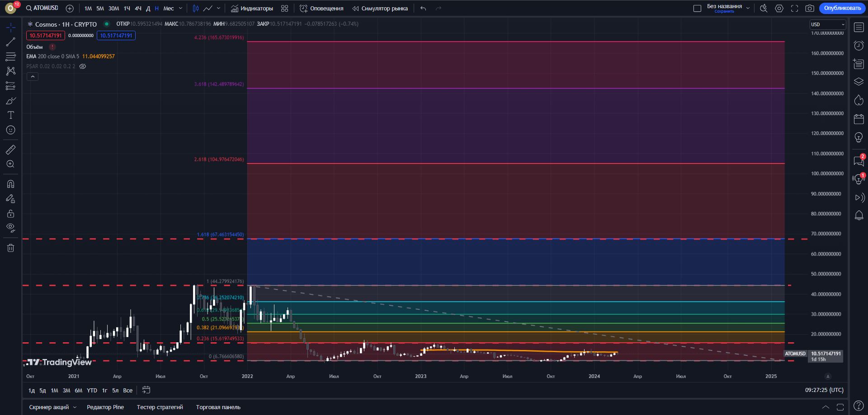Open the object tree layers icon
Viewport: 868px width, 415px height.
pos(859,82)
